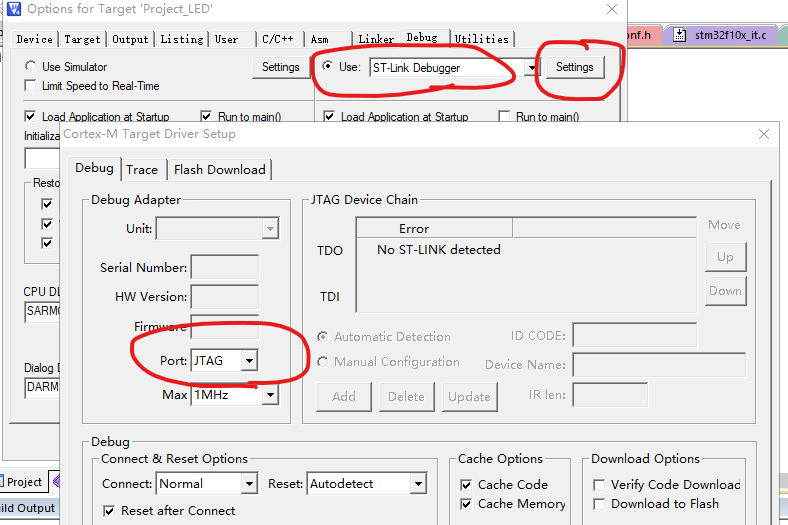Click the Keil uVision icon in the Options title bar
788x525 pixels.
coord(14,9)
